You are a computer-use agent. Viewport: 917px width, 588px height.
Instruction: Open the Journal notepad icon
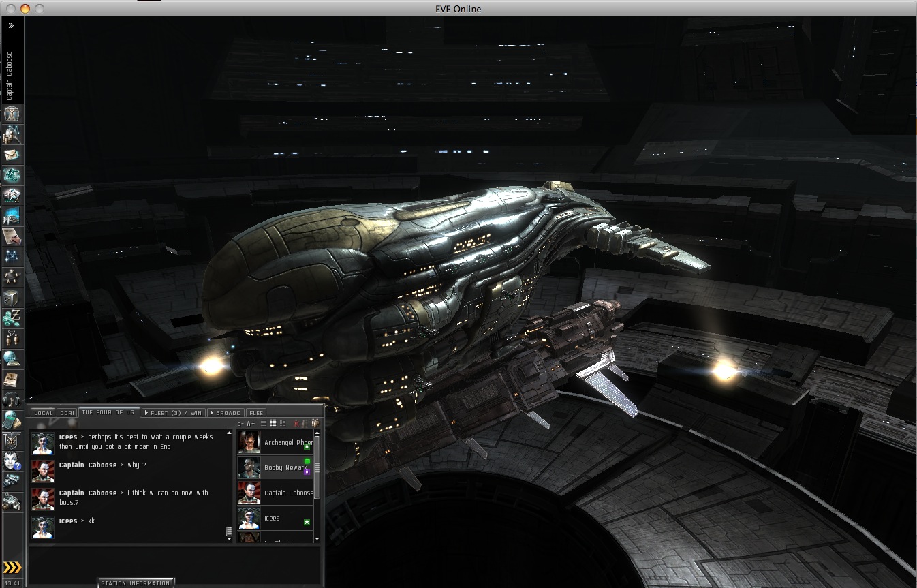12,236
